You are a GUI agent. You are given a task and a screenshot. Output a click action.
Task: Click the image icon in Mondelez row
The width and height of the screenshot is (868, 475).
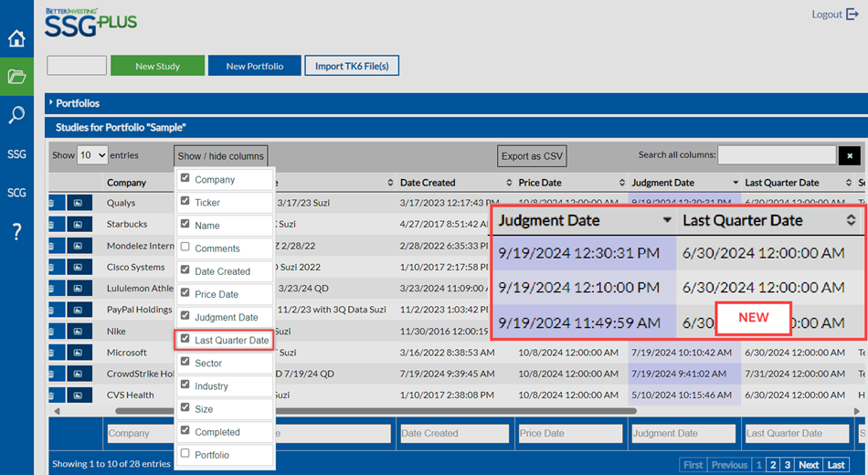pyautogui.click(x=79, y=246)
